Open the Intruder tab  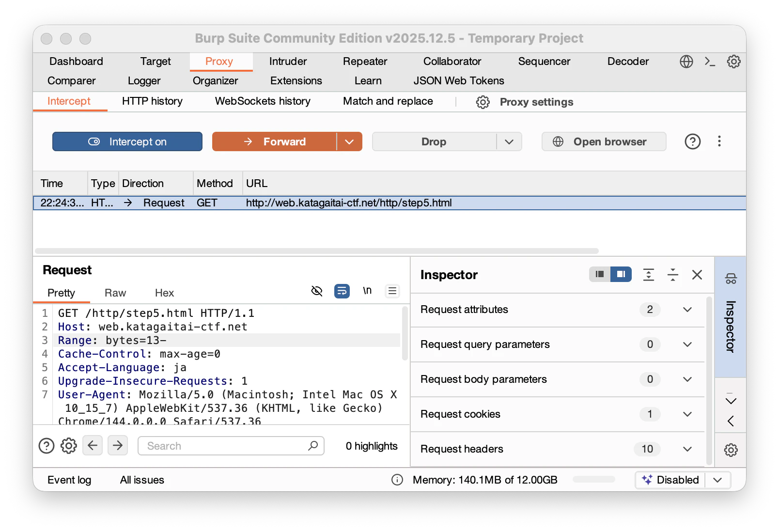(x=288, y=62)
